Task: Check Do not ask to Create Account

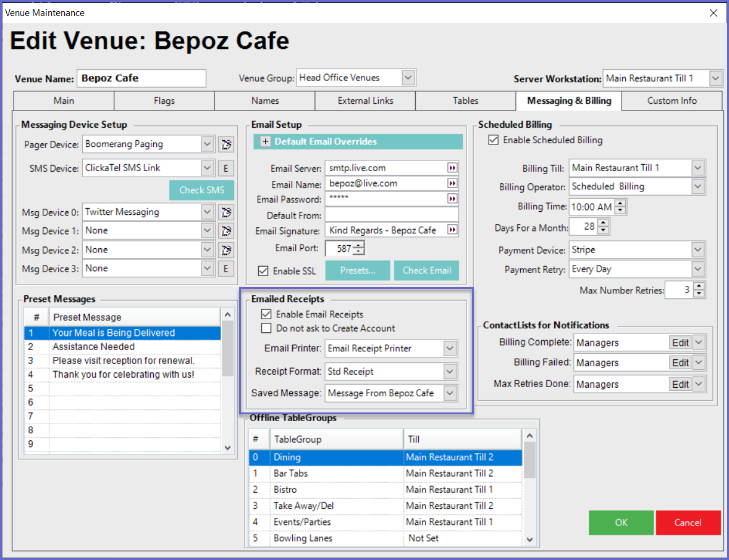Action: click(266, 328)
